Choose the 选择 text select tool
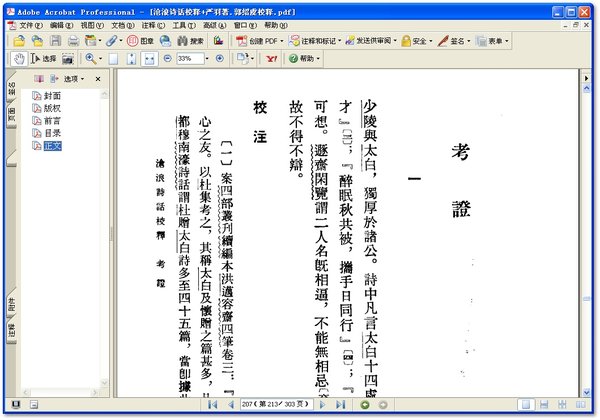Image resolution: width=600 pixels, height=420 pixels. click(x=43, y=59)
